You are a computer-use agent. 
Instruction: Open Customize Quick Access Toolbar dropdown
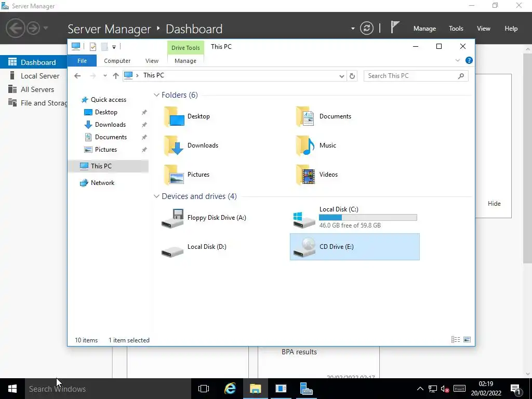tap(114, 47)
